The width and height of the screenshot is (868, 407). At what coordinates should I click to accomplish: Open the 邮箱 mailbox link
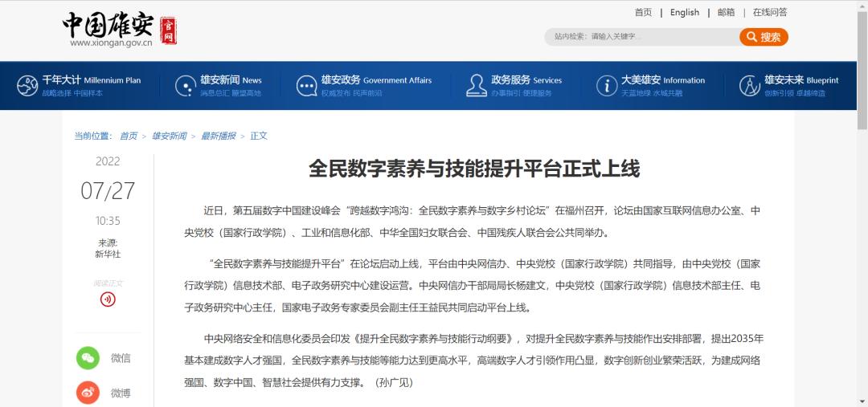726,12
